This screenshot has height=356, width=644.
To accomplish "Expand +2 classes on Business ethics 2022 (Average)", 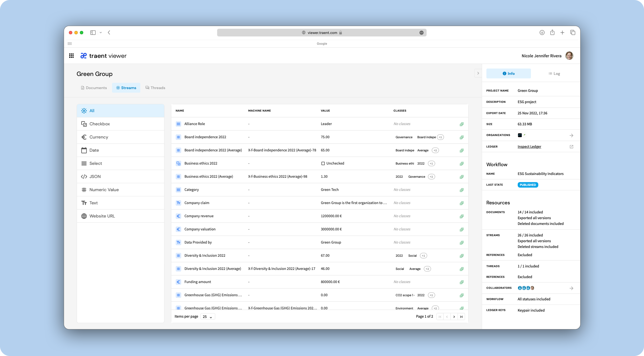I will 431,177.
